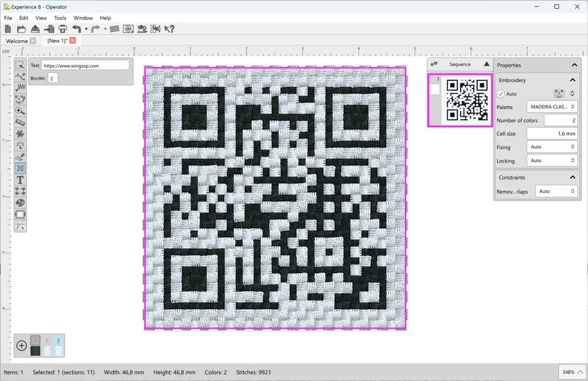Click the active QR code tool
The image size is (588, 381).
20,168
